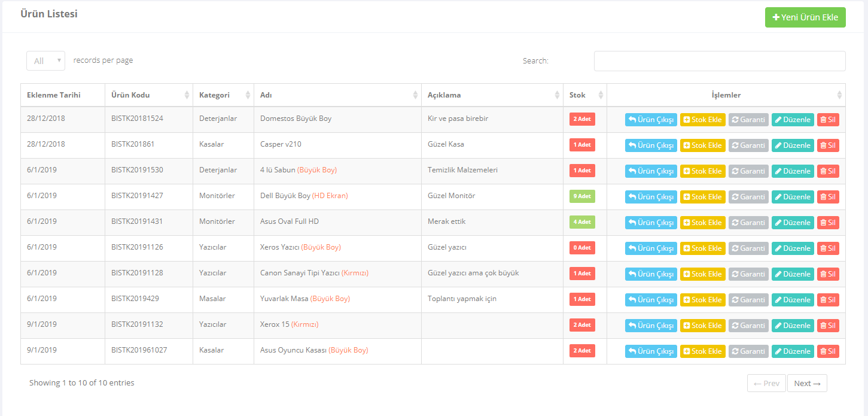Garanti for Dell Büyük Boy monitor
The image size is (868, 416).
pyautogui.click(x=748, y=197)
